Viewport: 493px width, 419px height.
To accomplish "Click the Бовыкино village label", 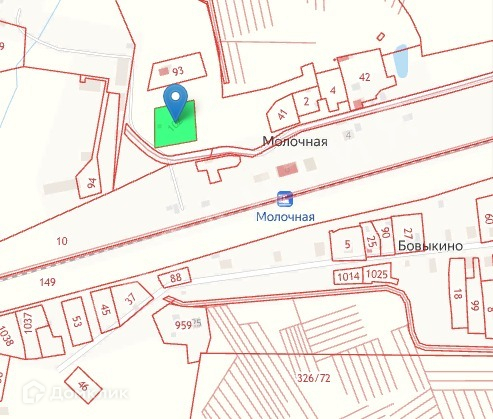I will [x=430, y=246].
